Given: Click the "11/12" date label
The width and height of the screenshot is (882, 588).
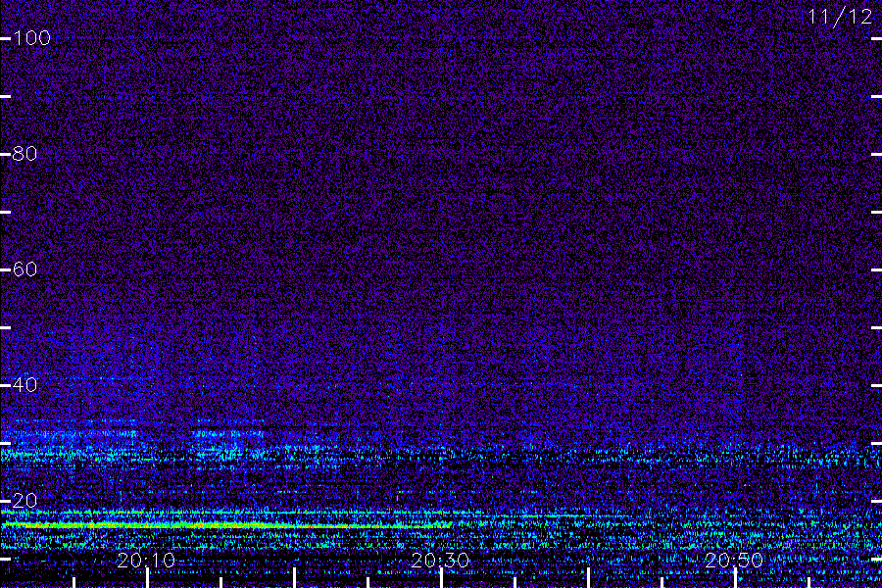Looking at the screenshot, I should pyautogui.click(x=841, y=17).
